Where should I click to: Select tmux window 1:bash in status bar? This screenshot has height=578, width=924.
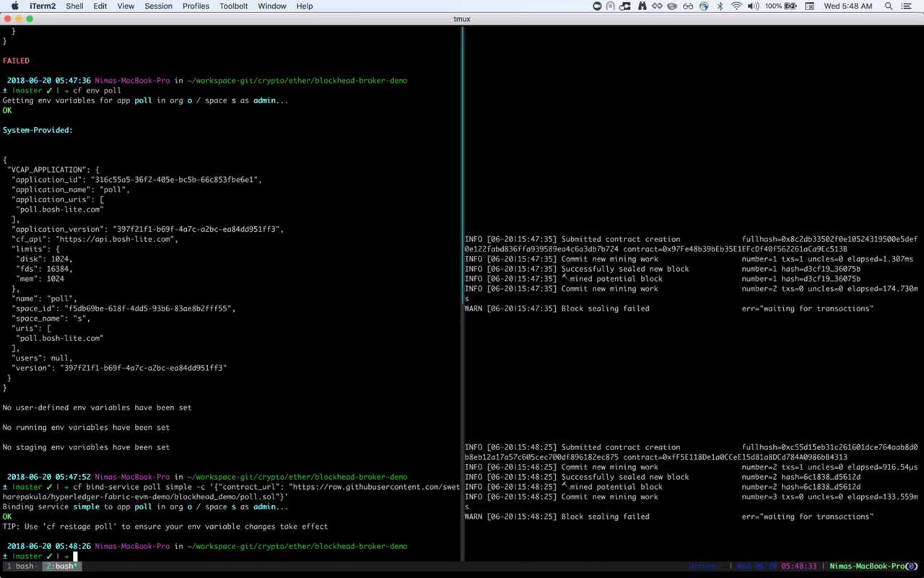pyautogui.click(x=22, y=566)
